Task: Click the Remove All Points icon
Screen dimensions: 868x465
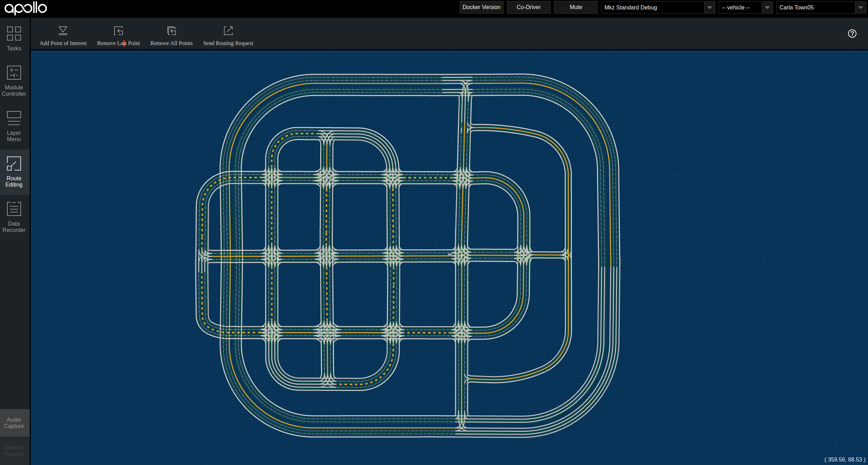Action: 171,31
